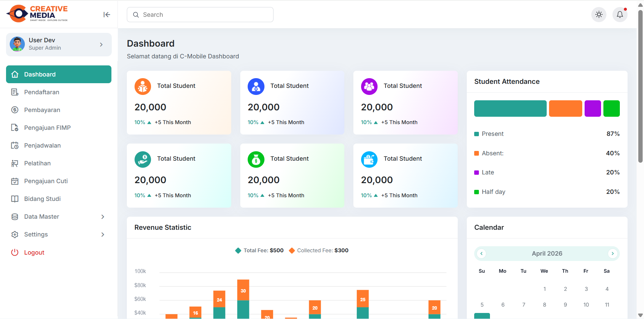Image resolution: width=644 pixels, height=319 pixels.
Task: Click the green Half day bar segment
Action: [x=611, y=108]
